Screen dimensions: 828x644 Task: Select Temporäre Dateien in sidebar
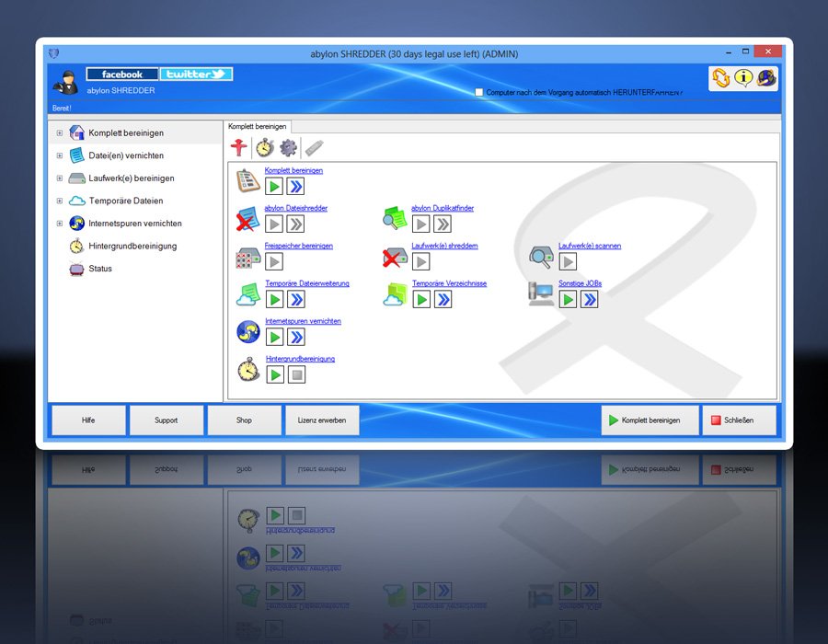(x=126, y=201)
